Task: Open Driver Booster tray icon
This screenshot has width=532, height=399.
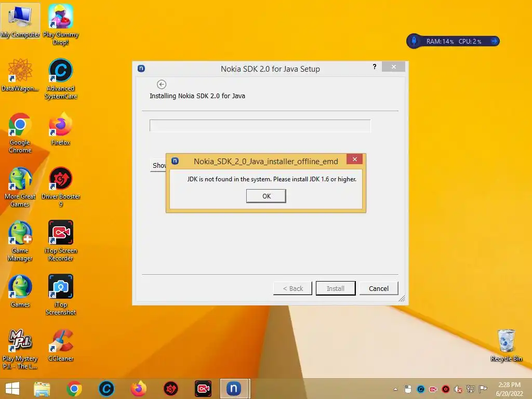Action: (445, 389)
